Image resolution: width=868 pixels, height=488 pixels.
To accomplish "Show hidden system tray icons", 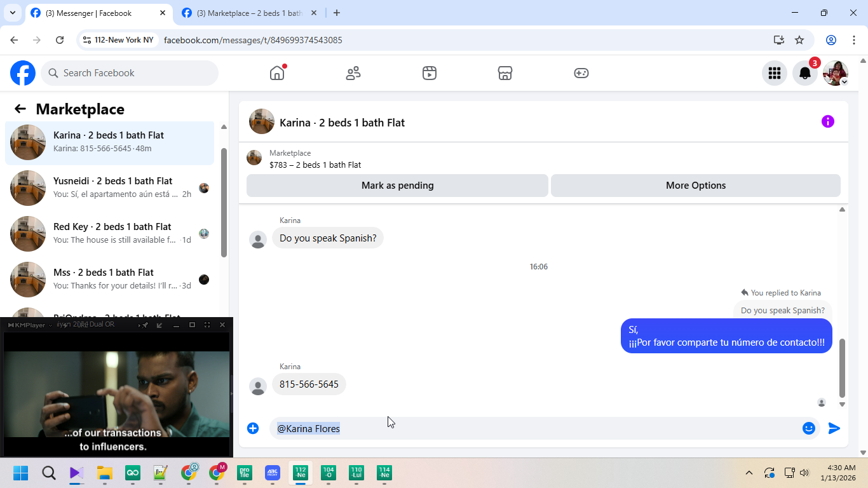I will click(749, 473).
